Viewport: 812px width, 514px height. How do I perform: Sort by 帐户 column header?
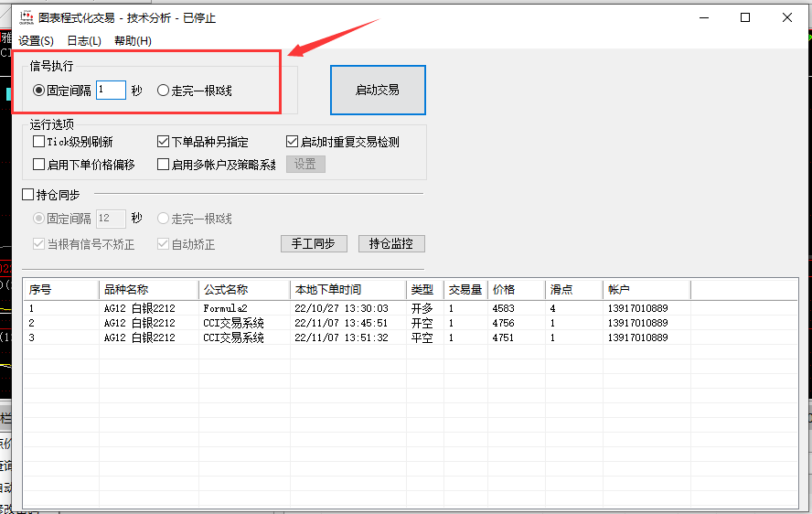click(646, 290)
